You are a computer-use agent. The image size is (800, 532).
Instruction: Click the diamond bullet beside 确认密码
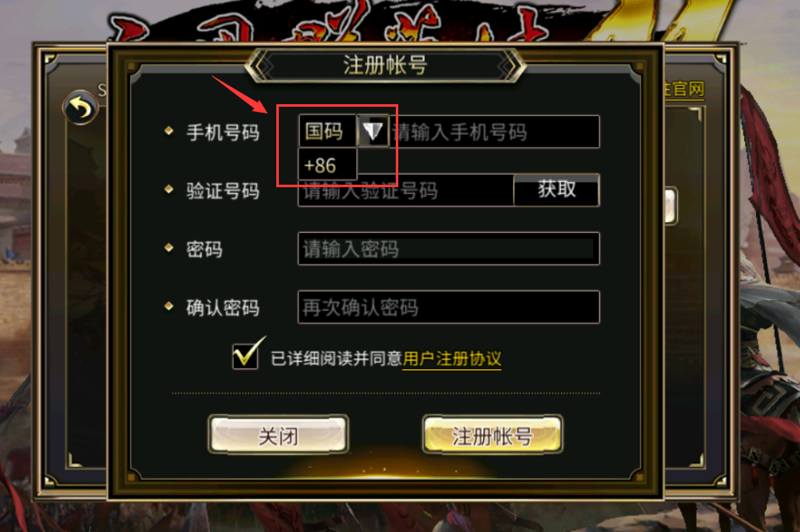pos(169,306)
